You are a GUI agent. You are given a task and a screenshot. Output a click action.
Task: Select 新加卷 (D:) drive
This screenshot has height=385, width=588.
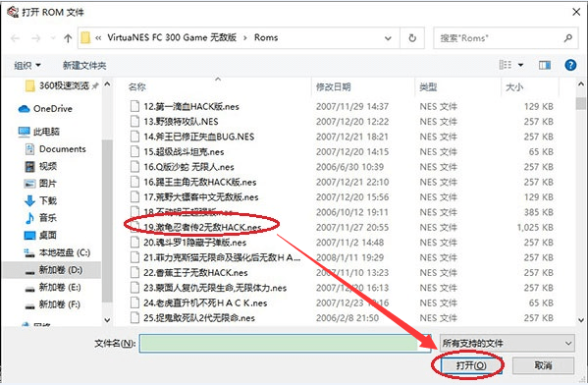coord(54,270)
